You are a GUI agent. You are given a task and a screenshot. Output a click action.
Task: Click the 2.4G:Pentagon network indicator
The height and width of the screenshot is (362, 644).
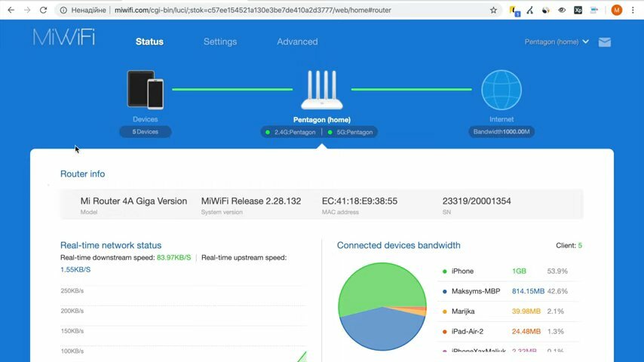(x=291, y=132)
